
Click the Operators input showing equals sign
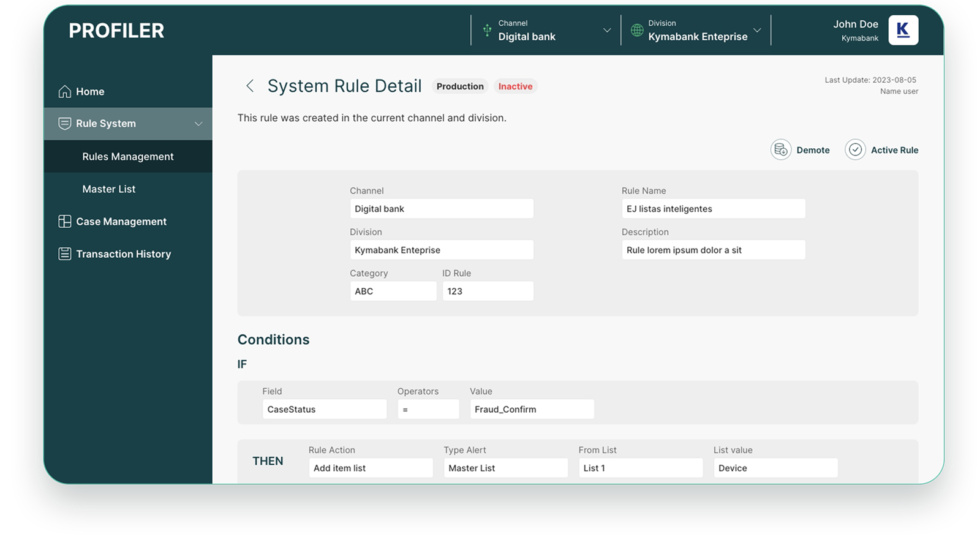point(428,409)
